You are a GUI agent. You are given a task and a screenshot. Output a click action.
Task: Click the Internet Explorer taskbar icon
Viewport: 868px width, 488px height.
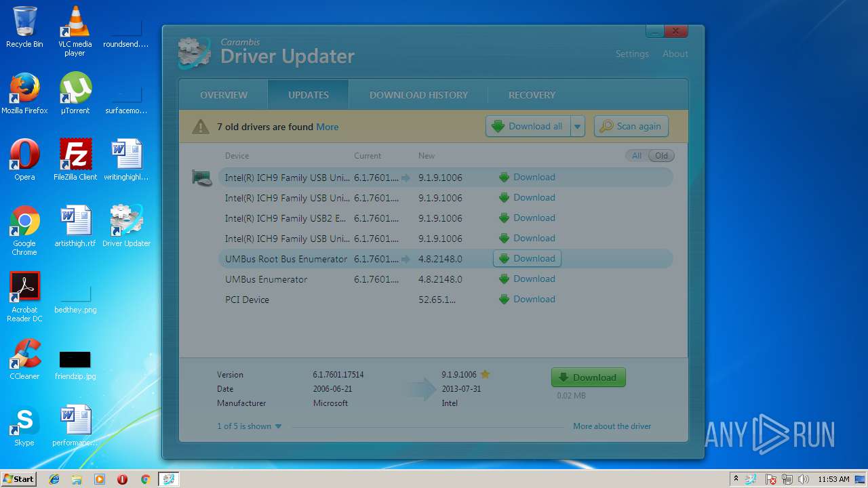pyautogui.click(x=54, y=479)
